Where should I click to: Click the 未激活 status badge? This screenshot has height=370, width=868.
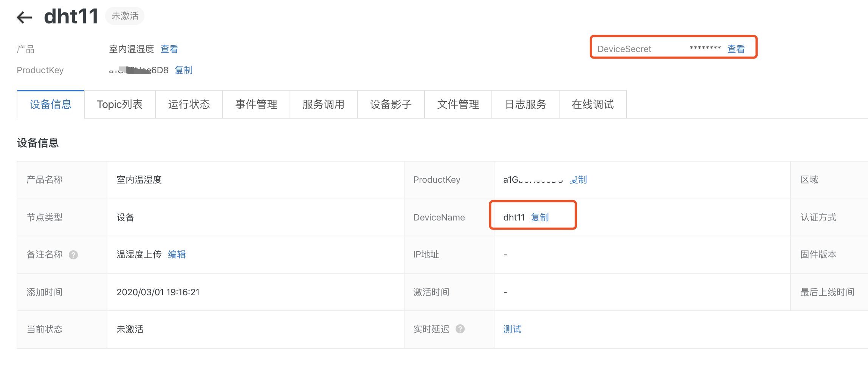click(125, 16)
